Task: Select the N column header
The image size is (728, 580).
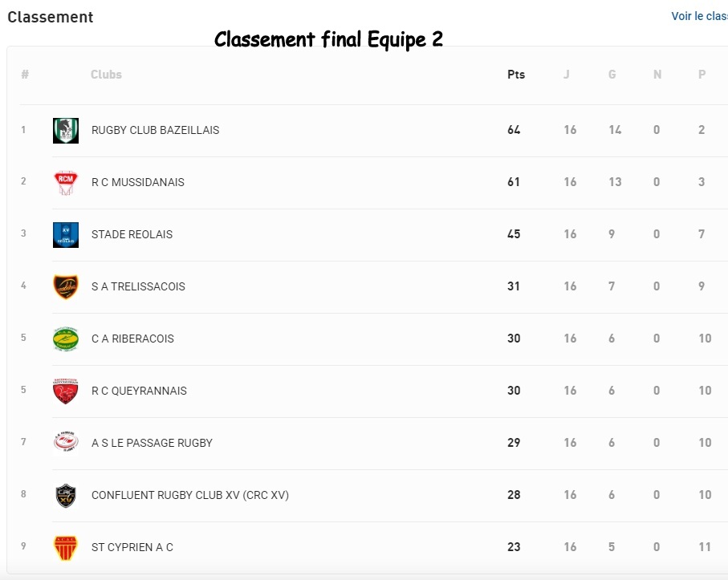Action: (x=657, y=75)
